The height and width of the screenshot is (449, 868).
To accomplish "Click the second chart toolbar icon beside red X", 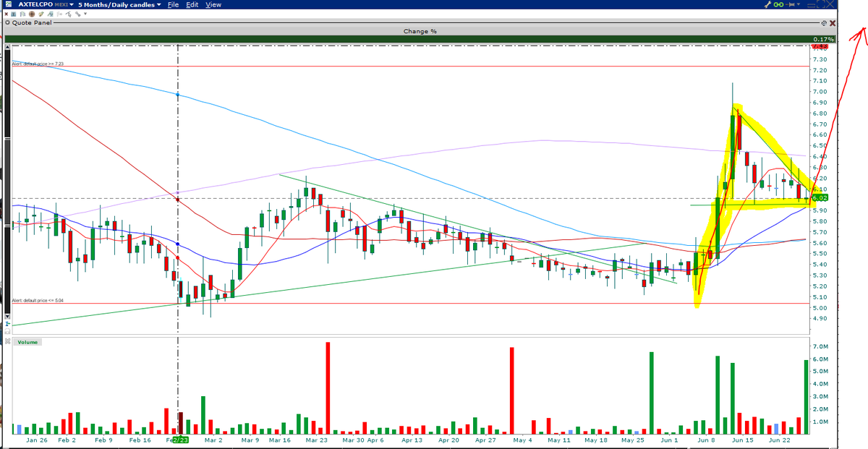I will point(14,14).
